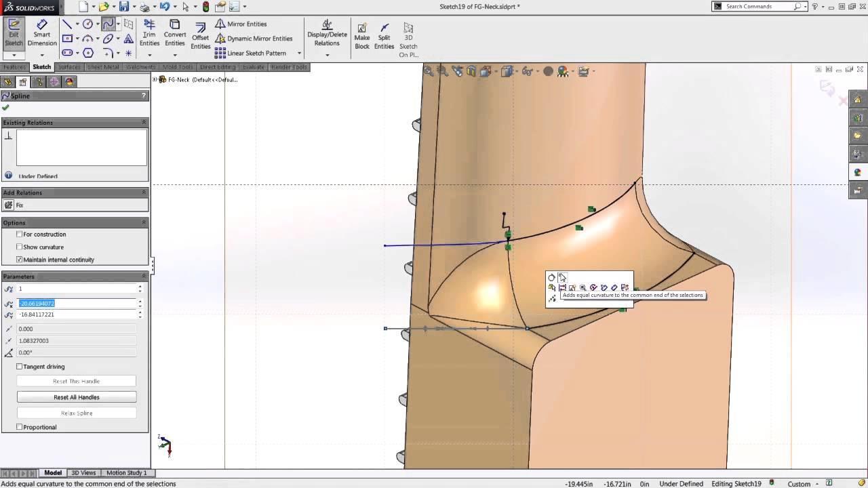Viewport: 868px width, 488px height.
Task: Check the Show curvature option
Action: tap(20, 247)
